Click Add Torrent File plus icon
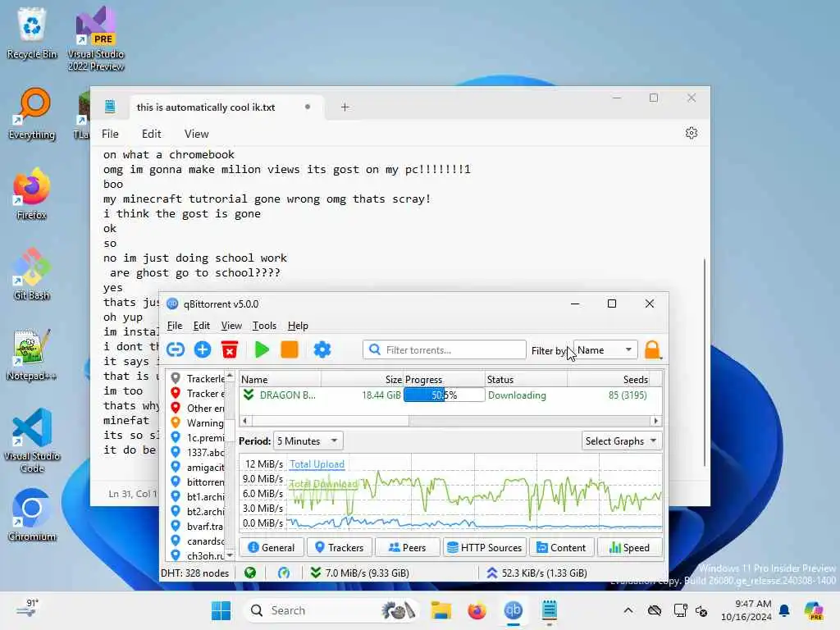 [x=202, y=349]
